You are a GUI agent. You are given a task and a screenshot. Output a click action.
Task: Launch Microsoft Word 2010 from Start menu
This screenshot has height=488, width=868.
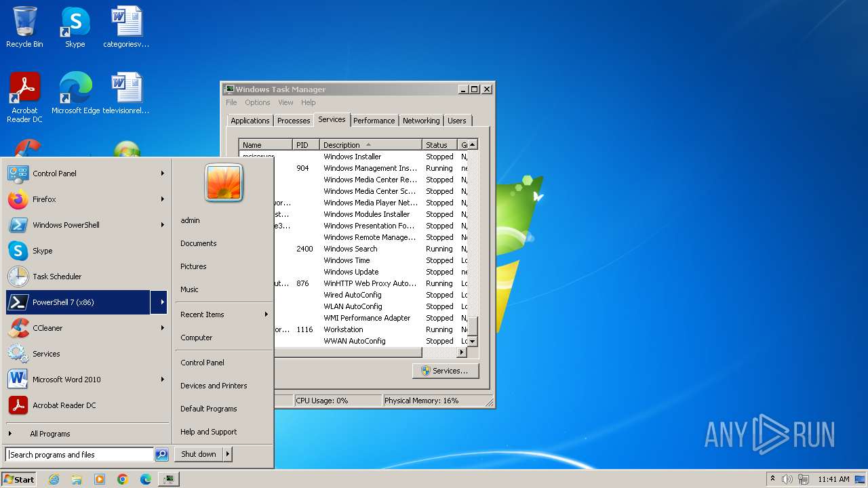[x=87, y=380]
